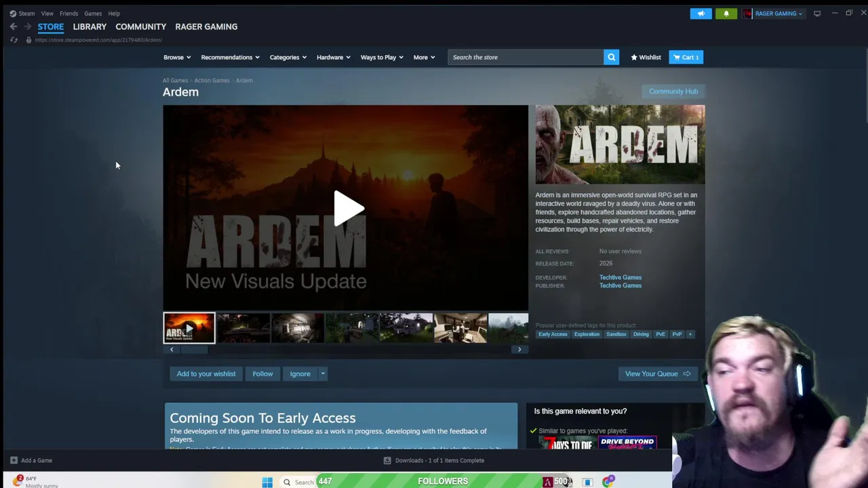Open the Browse dropdown menu
The width and height of the screenshot is (868, 488).
click(x=177, y=57)
